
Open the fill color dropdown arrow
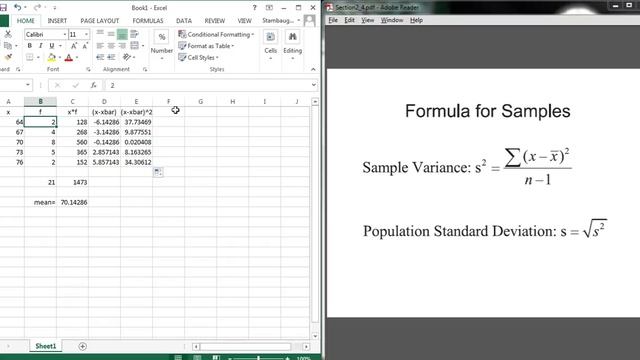(x=60, y=58)
